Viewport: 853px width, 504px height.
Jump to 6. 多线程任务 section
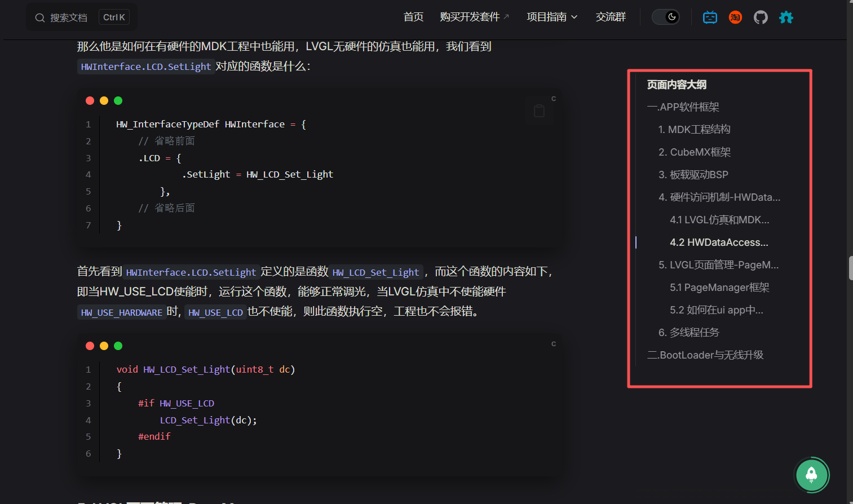(689, 333)
